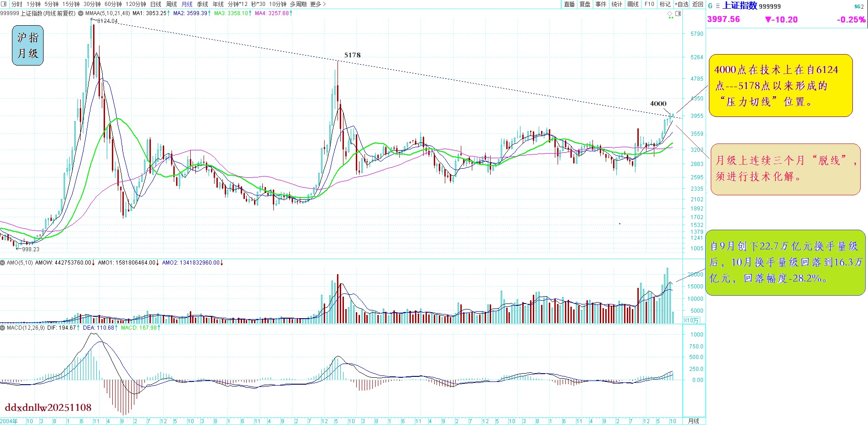Open the 统计 button
This screenshot has width=868, height=425.
(617, 4)
